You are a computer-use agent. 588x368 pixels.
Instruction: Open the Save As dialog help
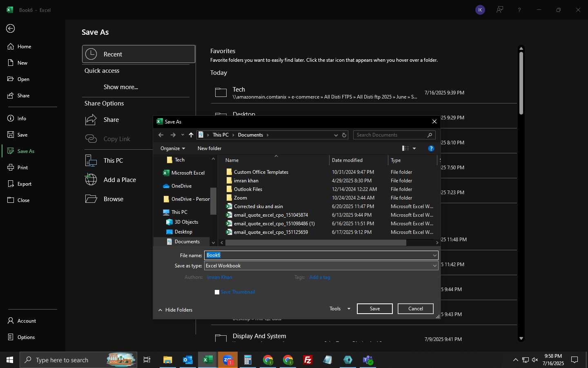click(x=431, y=148)
